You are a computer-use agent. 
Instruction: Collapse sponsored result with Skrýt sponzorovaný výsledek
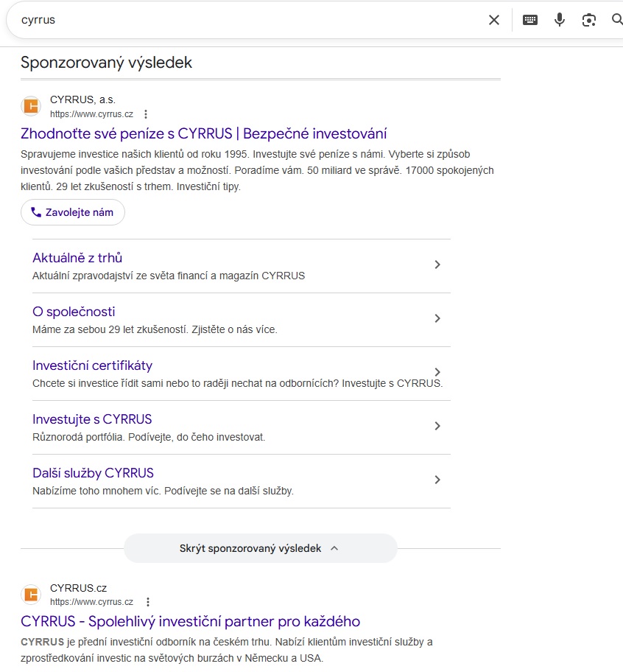click(260, 548)
